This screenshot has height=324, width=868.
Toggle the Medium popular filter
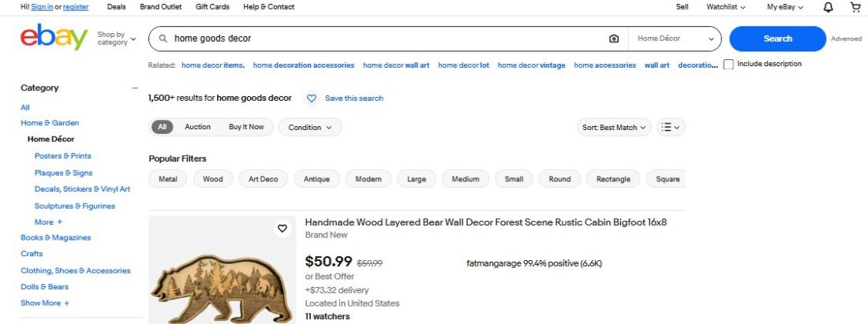tap(466, 179)
